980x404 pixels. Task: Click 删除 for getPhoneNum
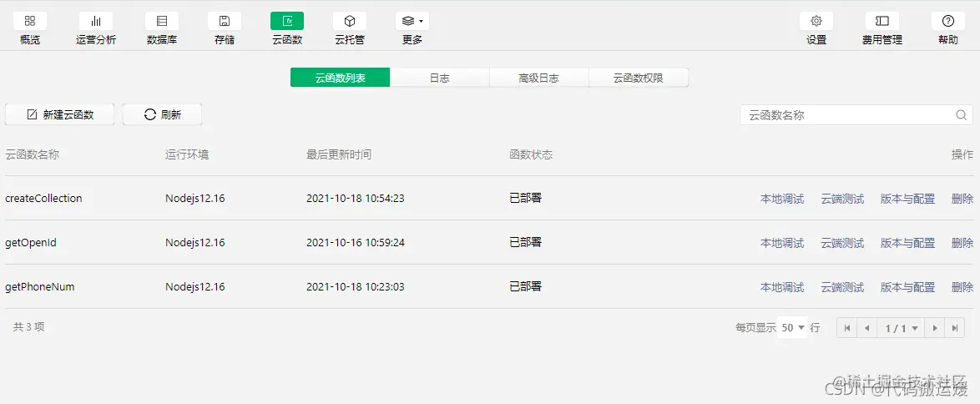point(962,287)
